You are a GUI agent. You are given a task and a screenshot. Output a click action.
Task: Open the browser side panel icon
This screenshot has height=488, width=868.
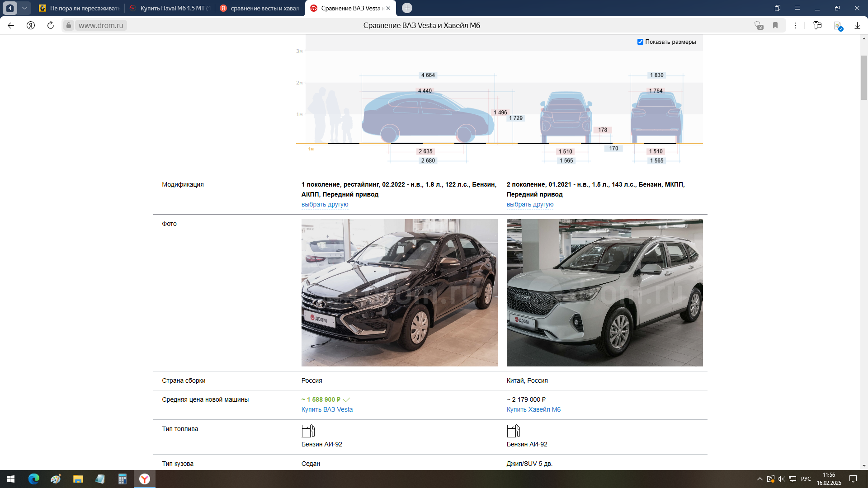[x=817, y=25]
